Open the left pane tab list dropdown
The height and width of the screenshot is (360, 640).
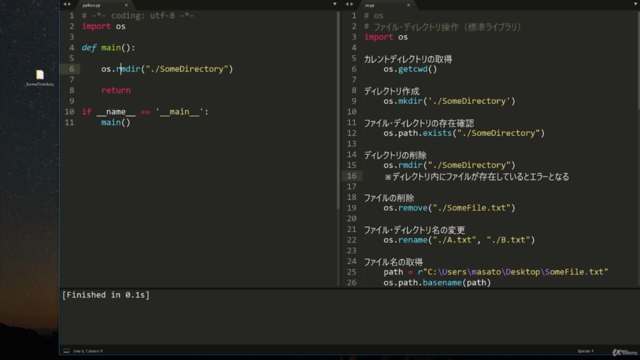tap(335, 4)
